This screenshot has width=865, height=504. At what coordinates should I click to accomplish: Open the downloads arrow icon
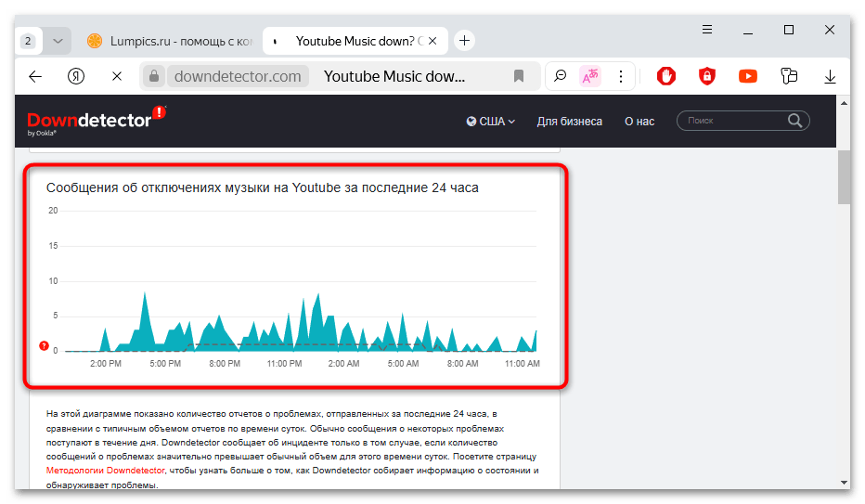(830, 77)
